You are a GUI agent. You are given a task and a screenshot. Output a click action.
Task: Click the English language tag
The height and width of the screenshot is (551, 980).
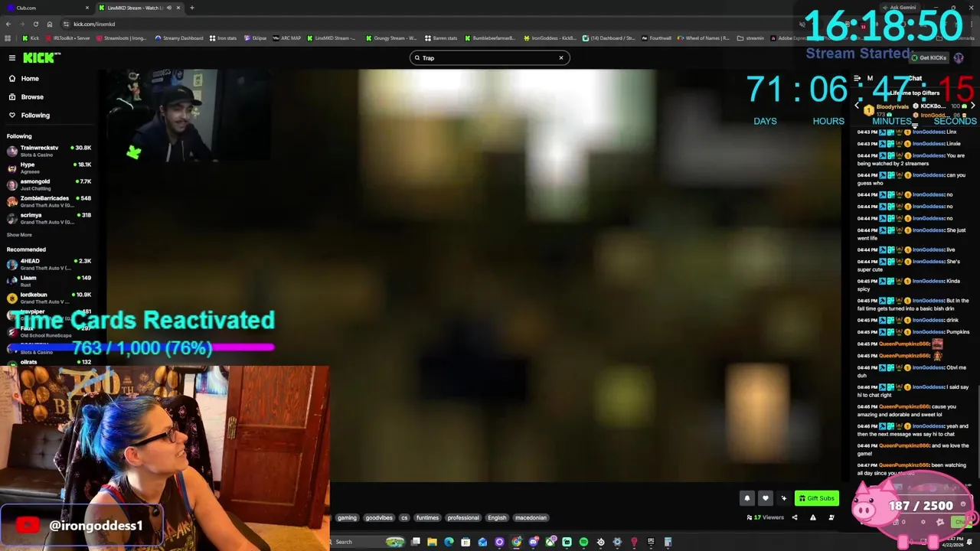pos(497,517)
